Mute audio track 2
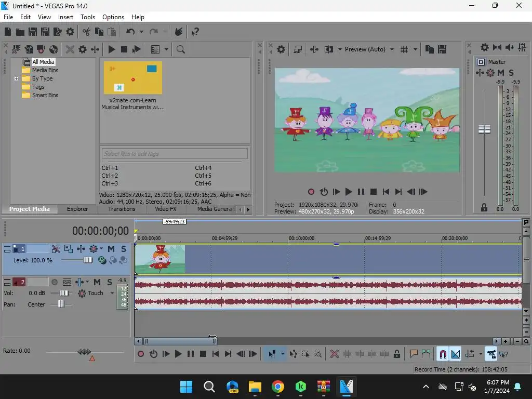 (97, 282)
